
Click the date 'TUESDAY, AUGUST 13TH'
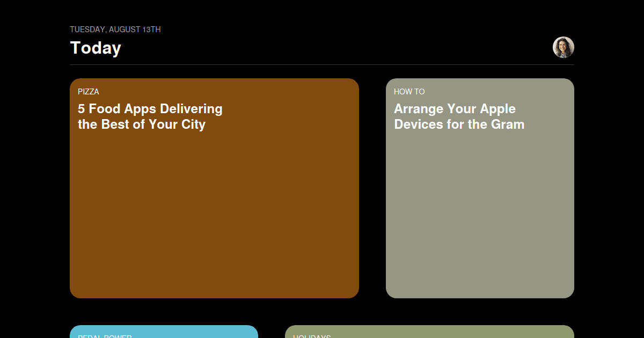115,30
